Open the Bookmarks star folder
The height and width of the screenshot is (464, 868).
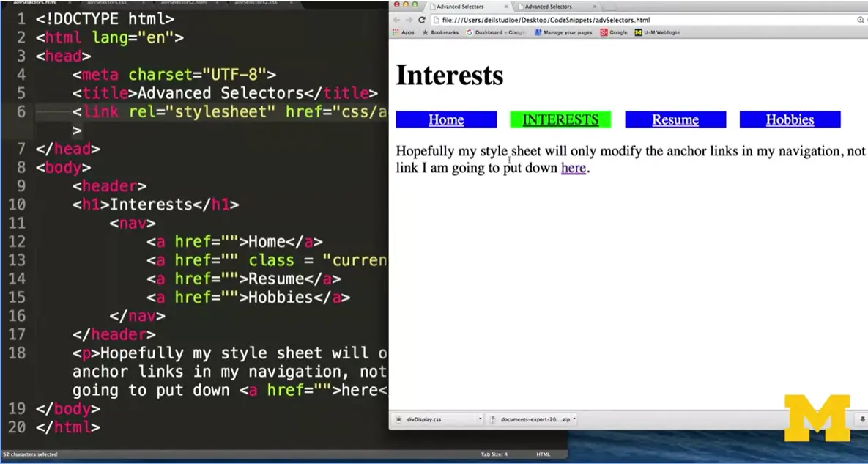pos(439,32)
